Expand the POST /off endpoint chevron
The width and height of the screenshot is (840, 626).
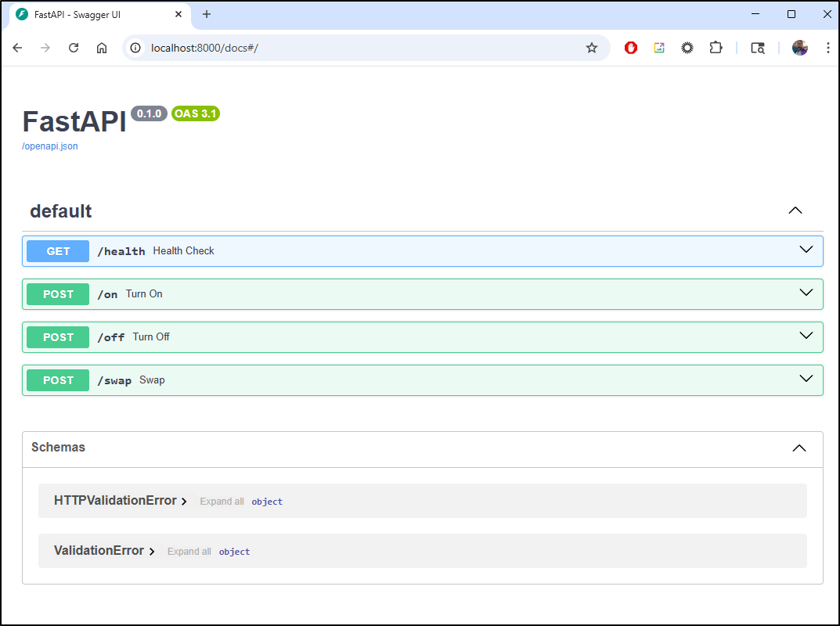pyautogui.click(x=806, y=335)
